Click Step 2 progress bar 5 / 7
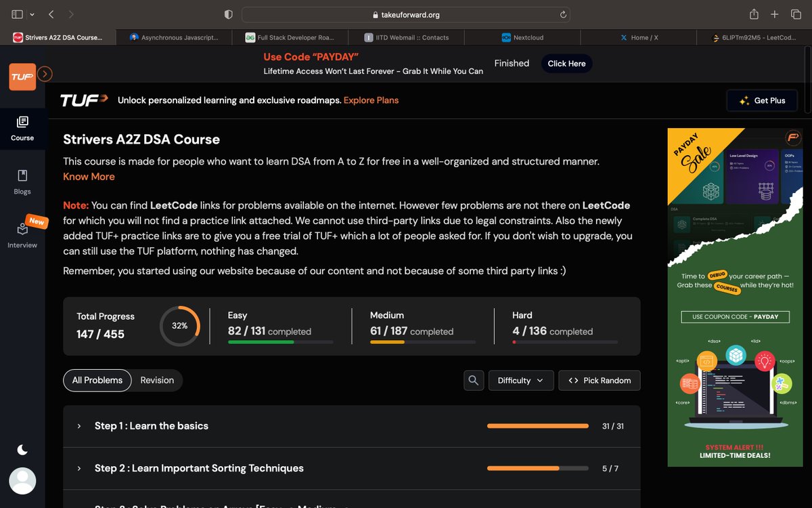Image resolution: width=812 pixels, height=508 pixels. tap(538, 468)
